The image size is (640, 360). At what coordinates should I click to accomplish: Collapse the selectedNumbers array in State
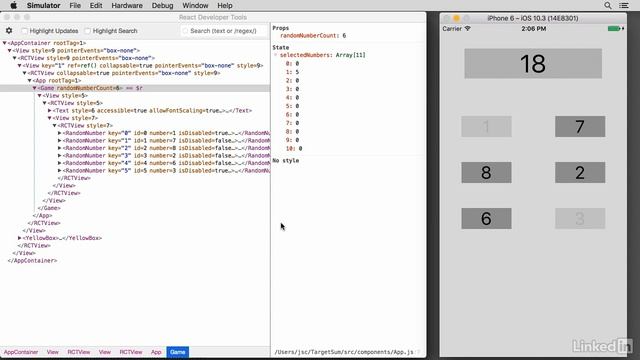(x=276, y=55)
